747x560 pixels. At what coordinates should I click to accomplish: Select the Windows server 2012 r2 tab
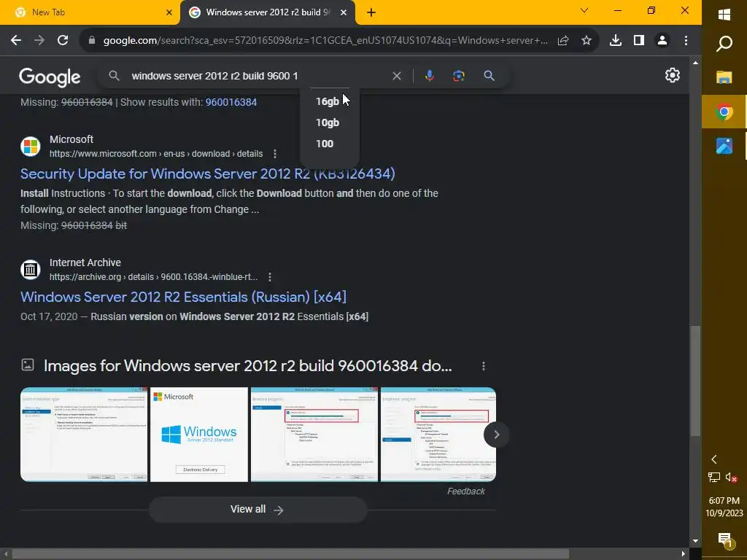pos(268,12)
